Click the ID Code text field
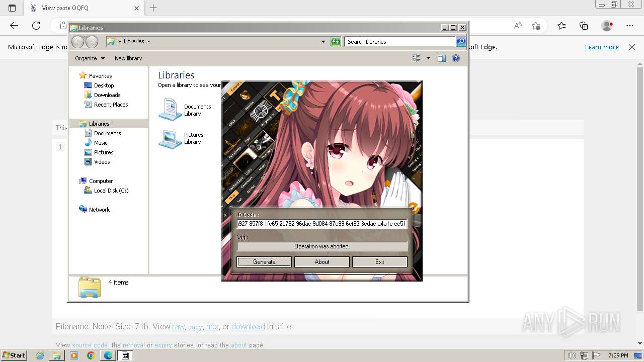 click(322, 224)
